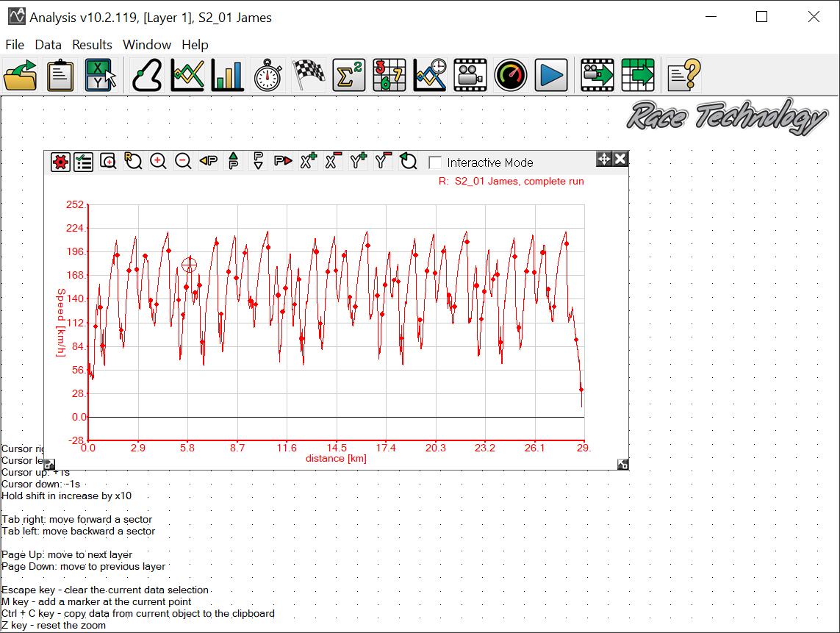This screenshot has height=633, width=840.
Task: Open the track map tool
Action: [148, 75]
